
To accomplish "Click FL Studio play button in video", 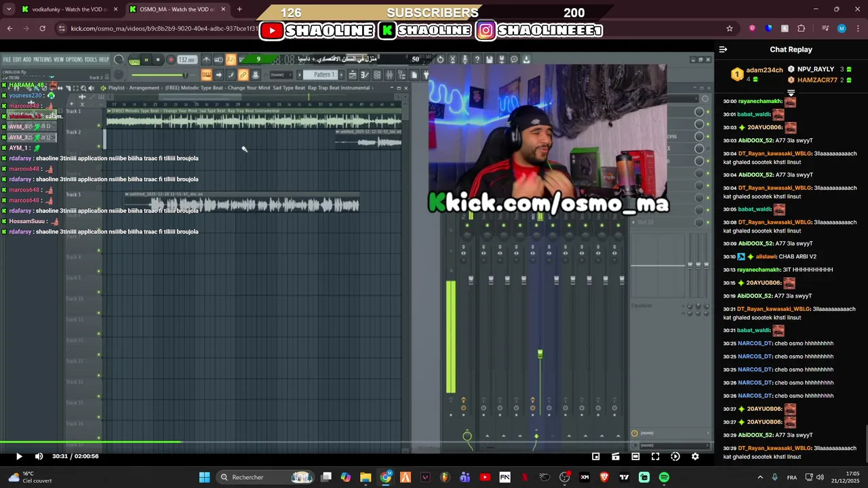I will [145, 60].
